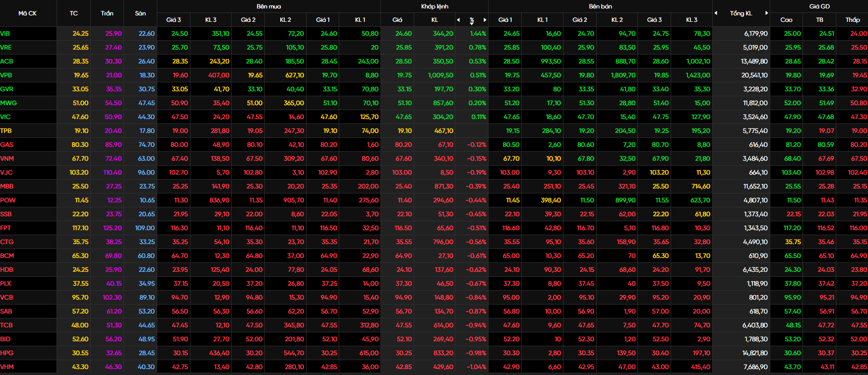Image resolution: width=868 pixels, height=375 pixels.
Task: Click Giá 3 header under Bên mua
Action: tap(174, 20)
